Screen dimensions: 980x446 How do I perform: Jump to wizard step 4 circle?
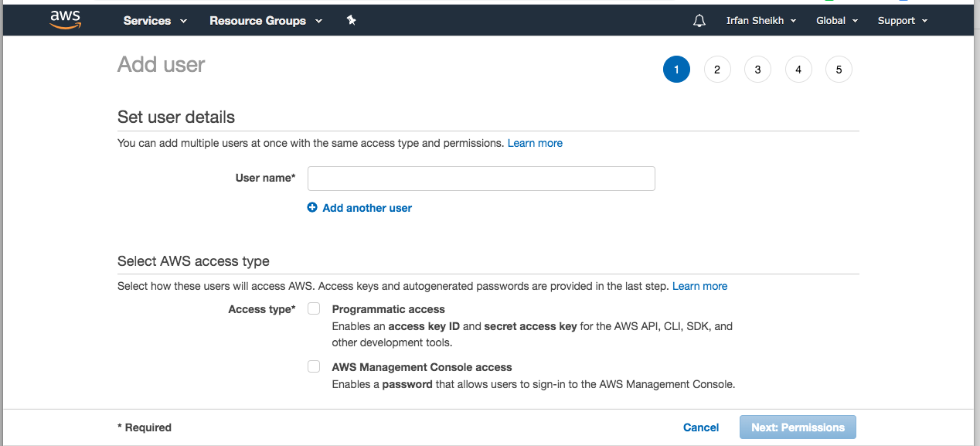798,70
